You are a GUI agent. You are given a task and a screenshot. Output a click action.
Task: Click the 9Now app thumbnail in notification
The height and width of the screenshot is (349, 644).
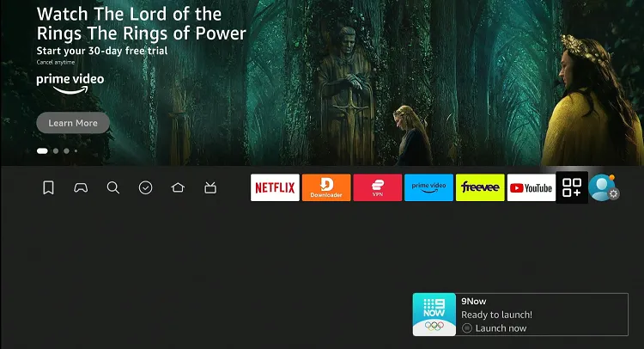(434, 315)
